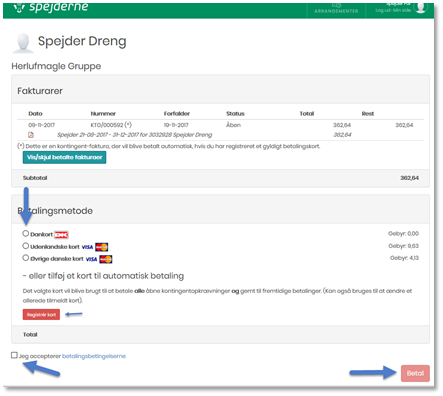Click the Dato column header
The width and height of the screenshot is (443, 396).
pos(35,114)
